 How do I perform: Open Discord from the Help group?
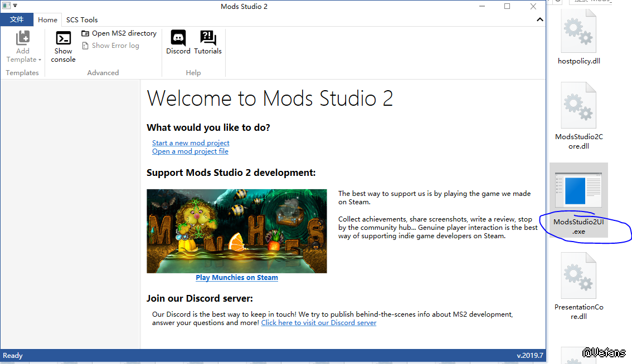tap(178, 42)
